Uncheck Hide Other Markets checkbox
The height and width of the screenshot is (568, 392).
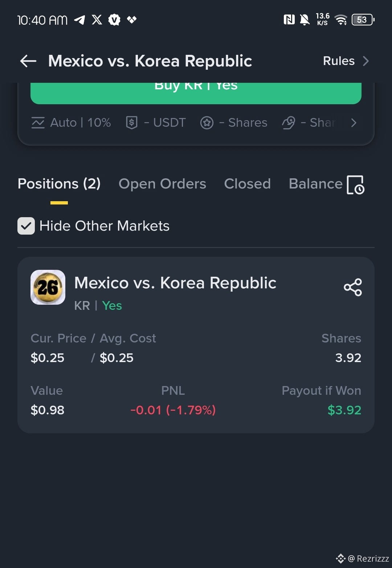(26, 226)
